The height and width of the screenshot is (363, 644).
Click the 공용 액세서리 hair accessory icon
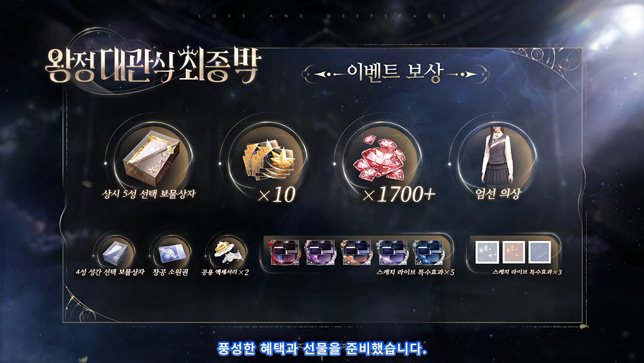pos(228,251)
